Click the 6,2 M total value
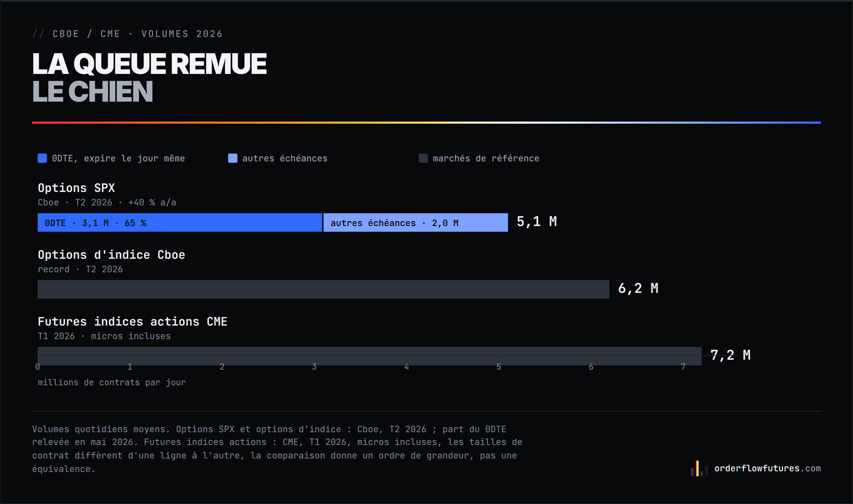 point(638,289)
